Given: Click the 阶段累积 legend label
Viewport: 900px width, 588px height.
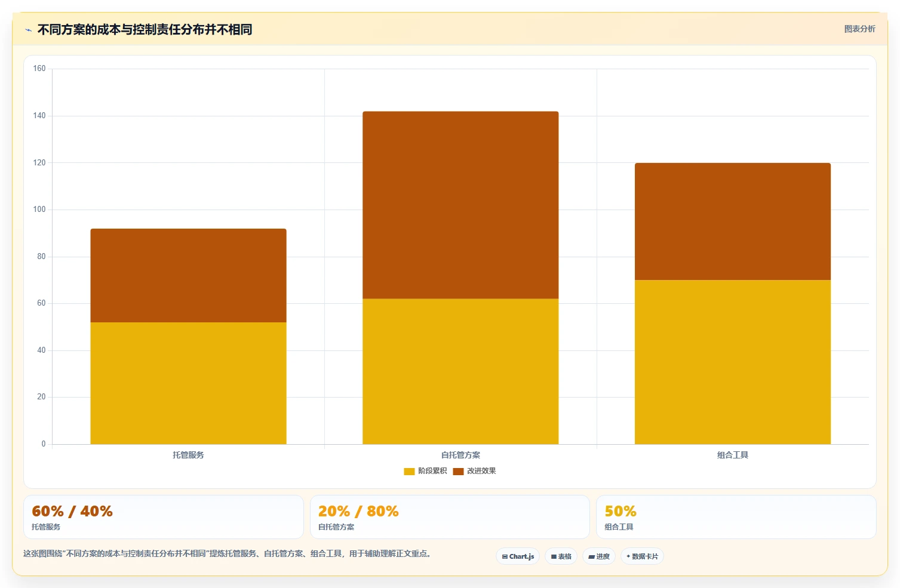Looking at the screenshot, I should click(432, 471).
